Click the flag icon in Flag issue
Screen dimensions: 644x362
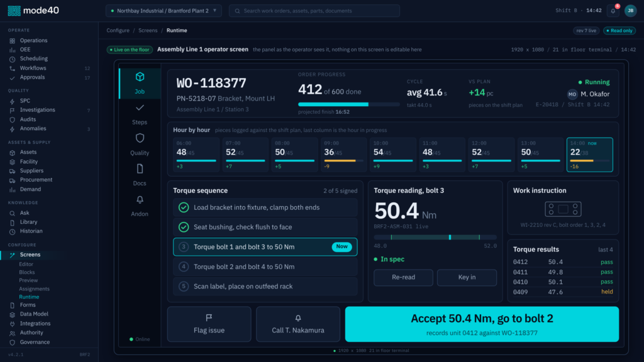coord(209,317)
